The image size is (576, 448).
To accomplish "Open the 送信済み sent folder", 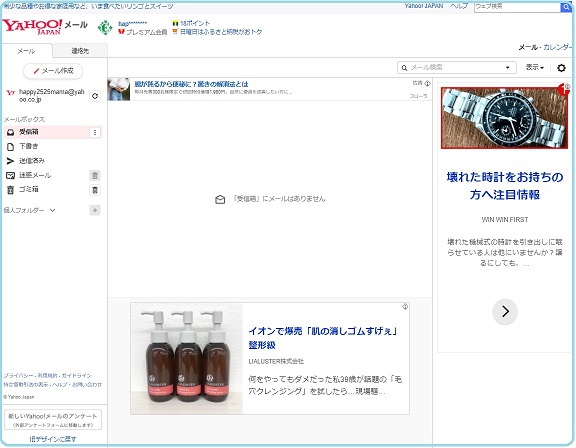I will click(32, 161).
